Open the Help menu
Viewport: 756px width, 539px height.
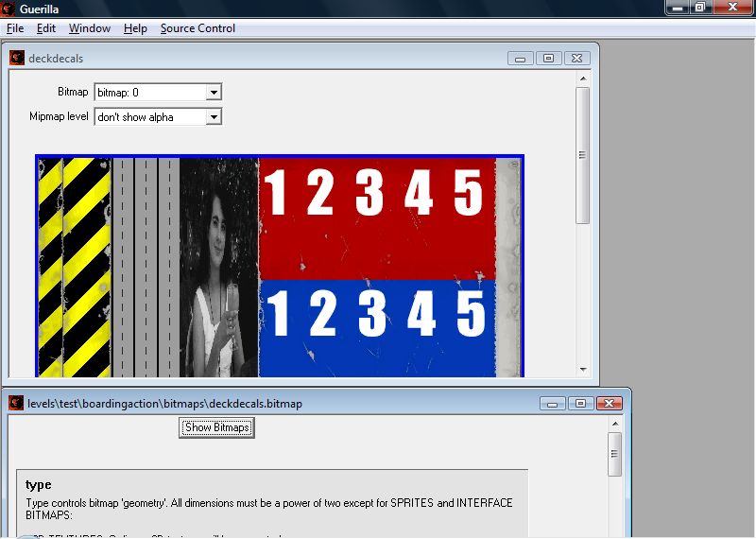[x=135, y=28]
